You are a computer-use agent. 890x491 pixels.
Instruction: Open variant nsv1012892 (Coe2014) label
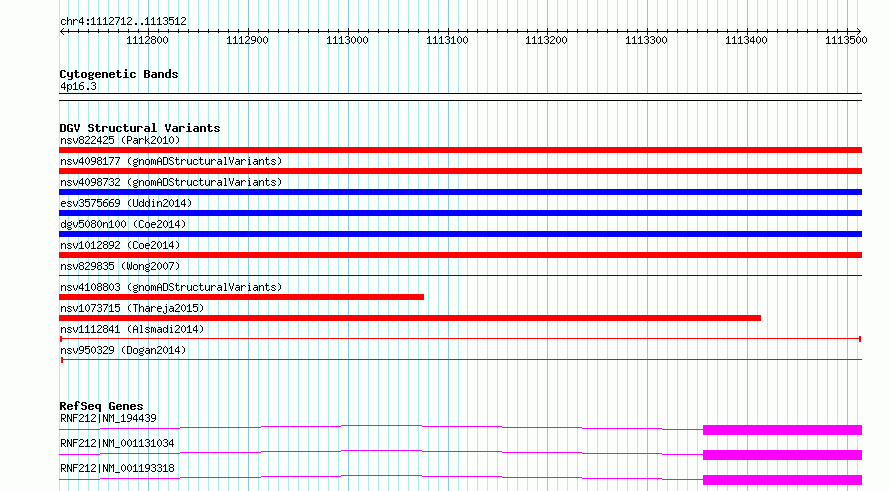pyautogui.click(x=120, y=245)
